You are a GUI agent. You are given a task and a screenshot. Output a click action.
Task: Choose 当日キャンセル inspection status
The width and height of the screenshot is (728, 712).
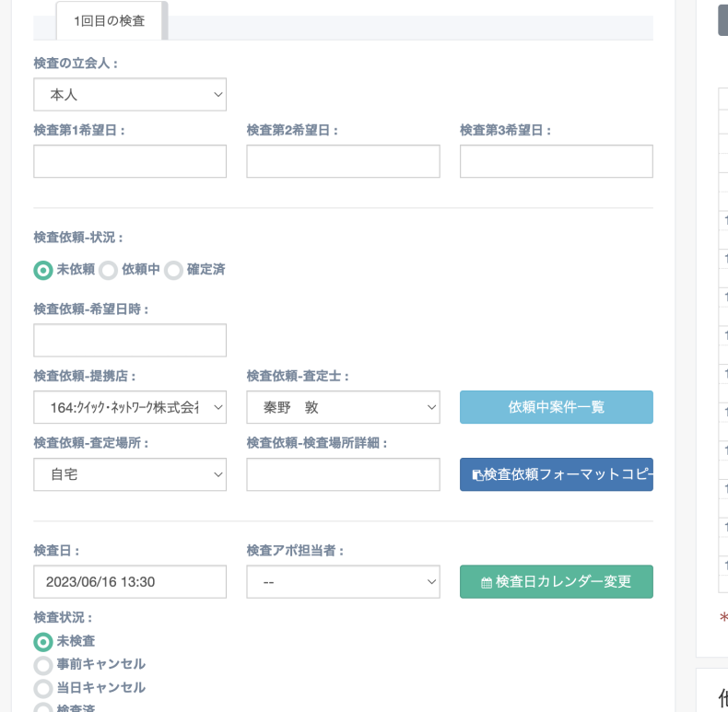click(x=42, y=688)
